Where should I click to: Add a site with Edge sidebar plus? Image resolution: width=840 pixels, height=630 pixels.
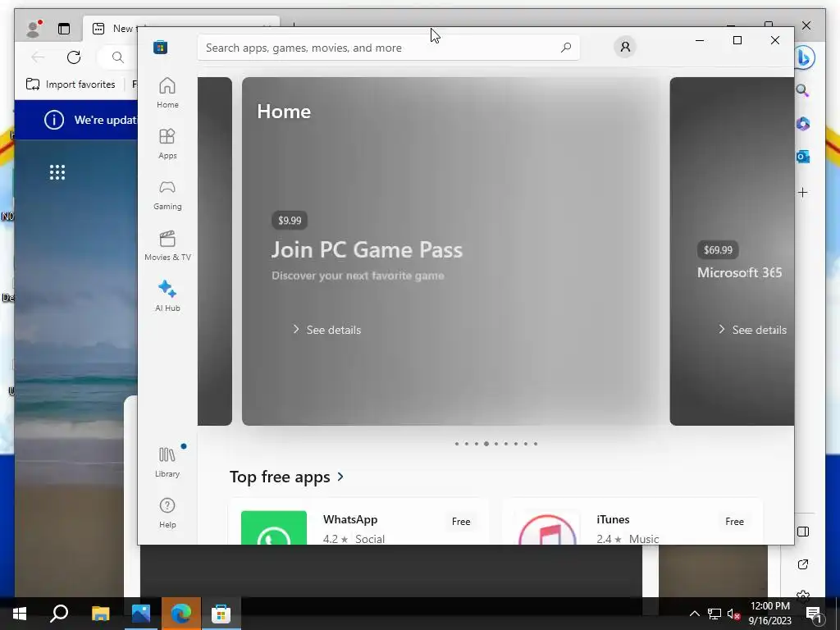pyautogui.click(x=802, y=192)
